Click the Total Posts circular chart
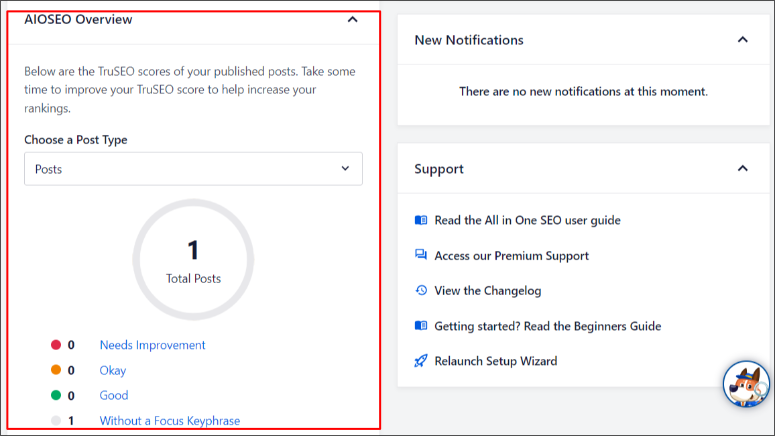The image size is (775, 436). click(193, 260)
